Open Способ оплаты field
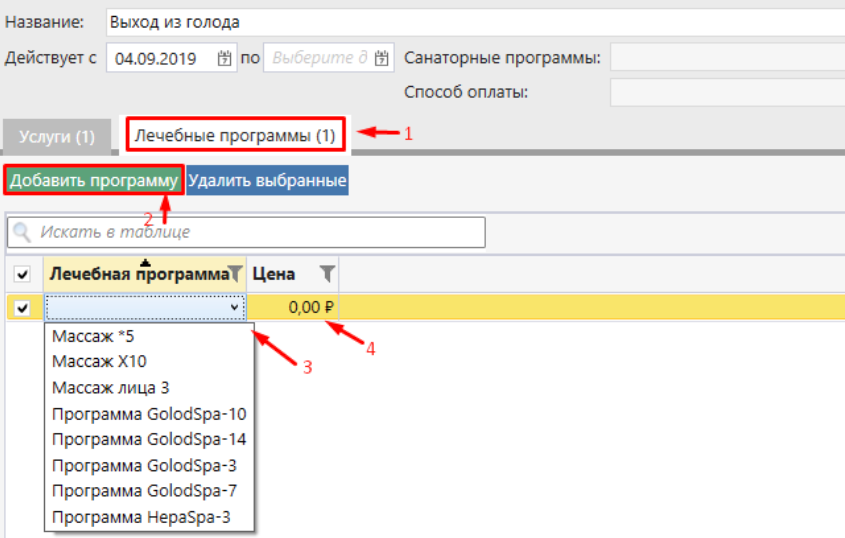This screenshot has width=845, height=538. [726, 93]
